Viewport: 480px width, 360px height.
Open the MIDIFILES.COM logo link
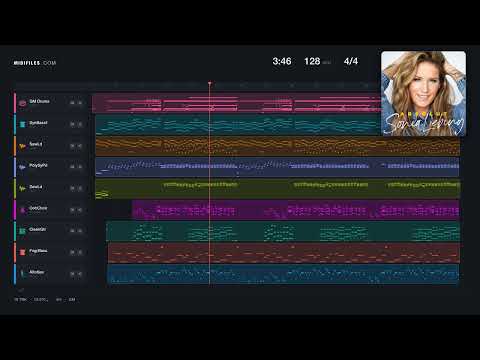(35, 63)
